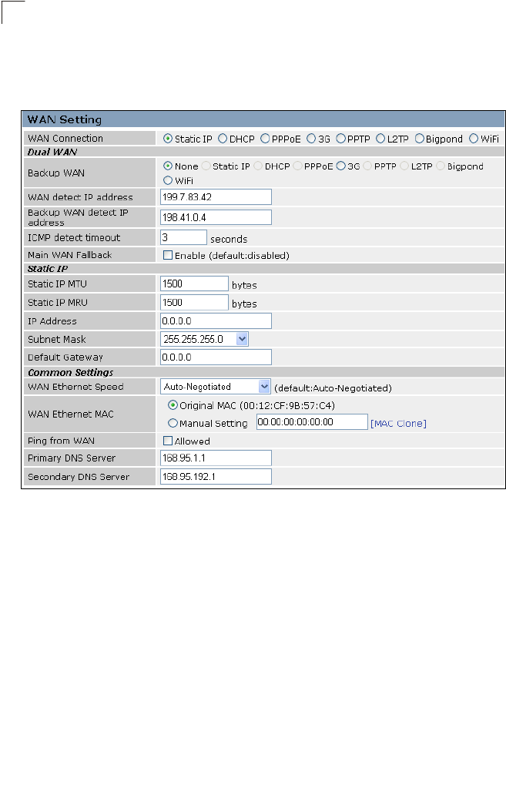Select Backup WAN PPTP option
This screenshot has height=812, width=506.
[367, 166]
